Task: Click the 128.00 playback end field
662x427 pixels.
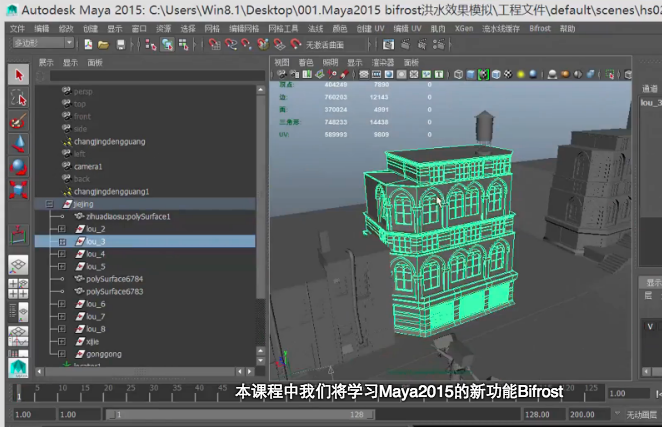Action: point(543,414)
